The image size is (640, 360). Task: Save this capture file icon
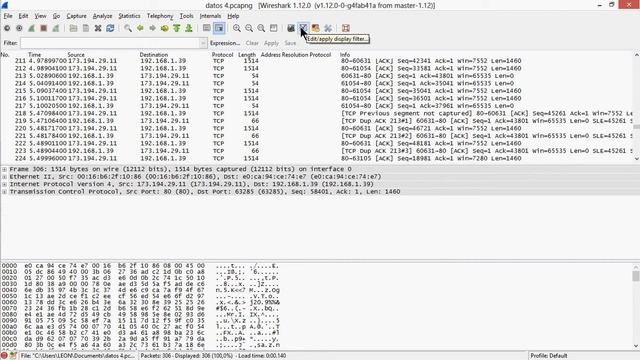pyautogui.click(x=86, y=28)
